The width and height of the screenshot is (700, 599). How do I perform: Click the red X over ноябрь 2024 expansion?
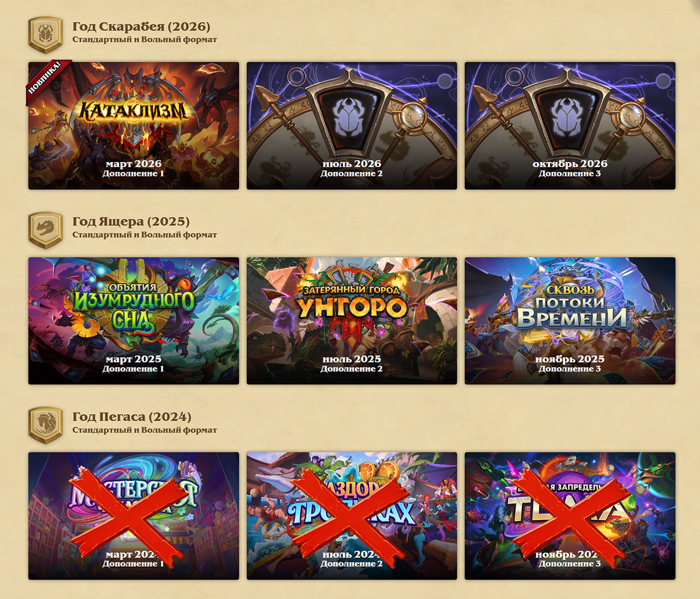pos(571,516)
